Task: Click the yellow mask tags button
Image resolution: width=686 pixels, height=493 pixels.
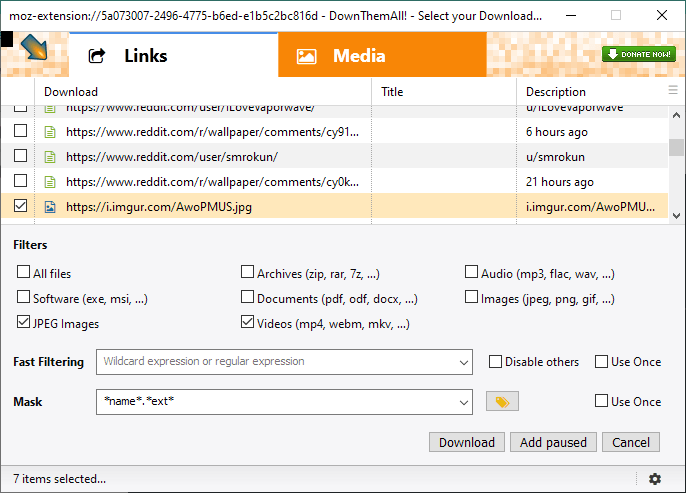Action: click(x=502, y=401)
